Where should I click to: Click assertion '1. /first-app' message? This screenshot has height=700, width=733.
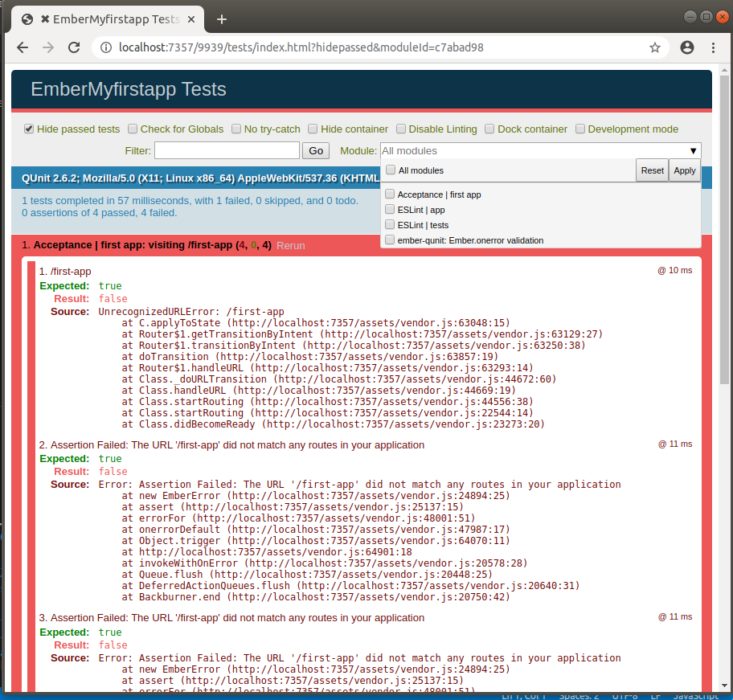coord(65,272)
